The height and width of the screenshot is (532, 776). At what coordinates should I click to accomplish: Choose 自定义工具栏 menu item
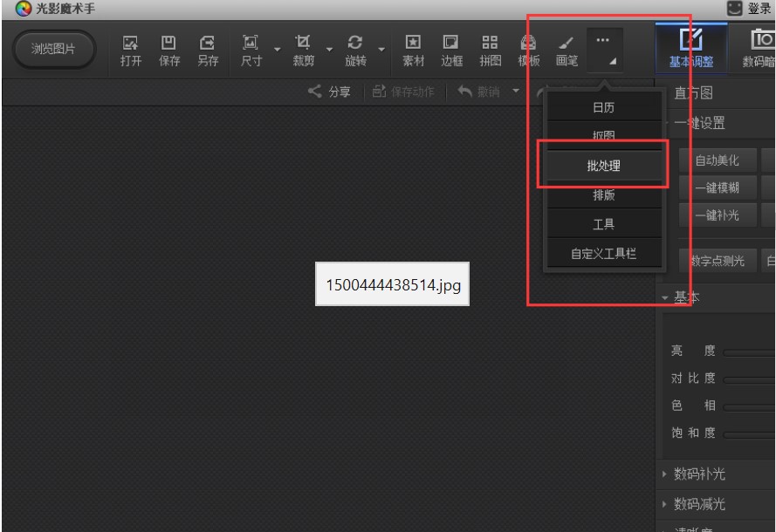[604, 253]
